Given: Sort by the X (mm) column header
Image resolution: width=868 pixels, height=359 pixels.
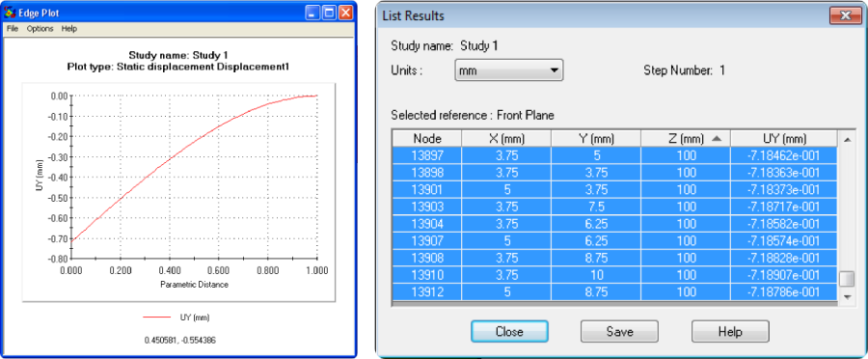Looking at the screenshot, I should click(506, 139).
